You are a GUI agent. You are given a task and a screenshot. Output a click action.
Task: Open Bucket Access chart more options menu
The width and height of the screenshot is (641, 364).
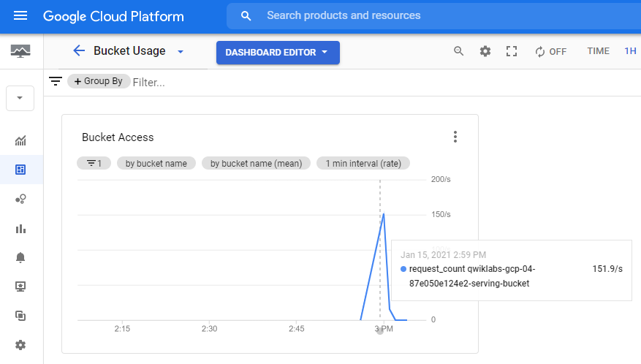point(455,137)
